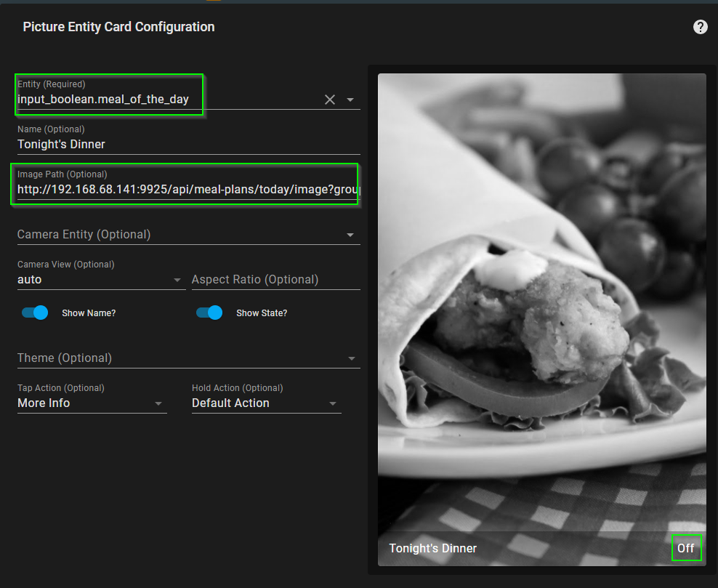This screenshot has width=718, height=588.
Task: Click the Aspect Ratio field
Action: coord(275,279)
